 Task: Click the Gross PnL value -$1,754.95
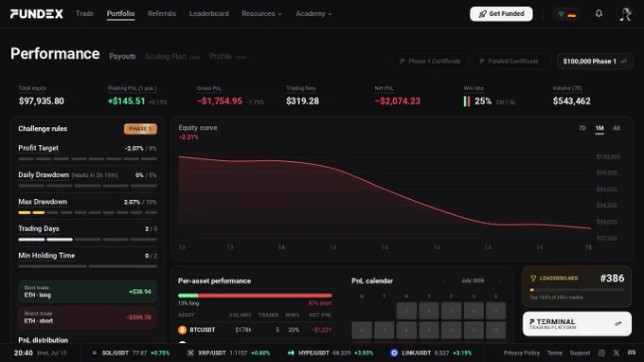pos(220,101)
